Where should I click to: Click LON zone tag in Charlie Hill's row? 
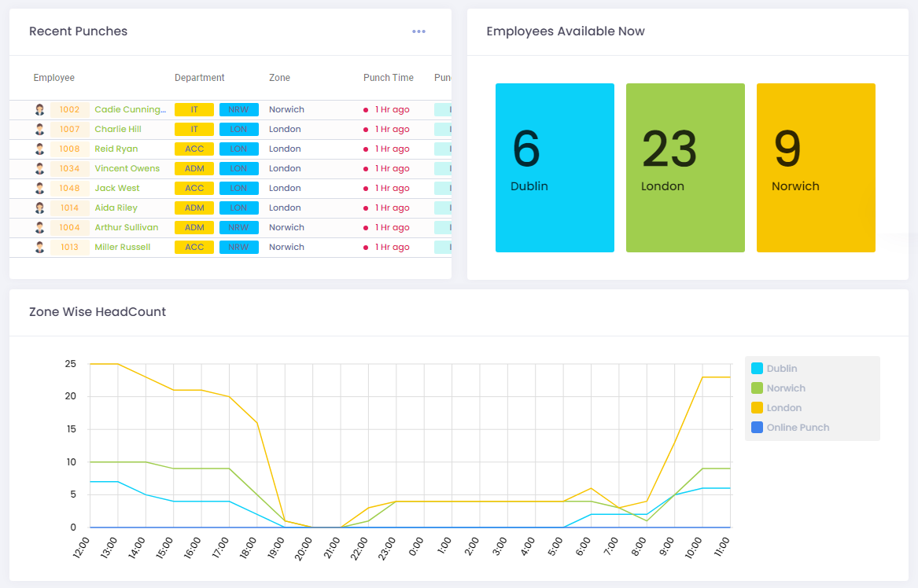[239, 129]
